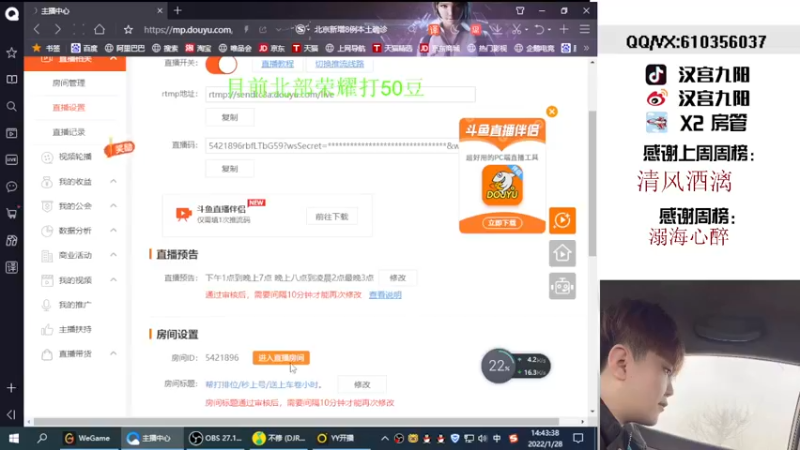Open the chat bubble icon in sidebar
Viewport: 800px width, 450px height.
(11, 187)
